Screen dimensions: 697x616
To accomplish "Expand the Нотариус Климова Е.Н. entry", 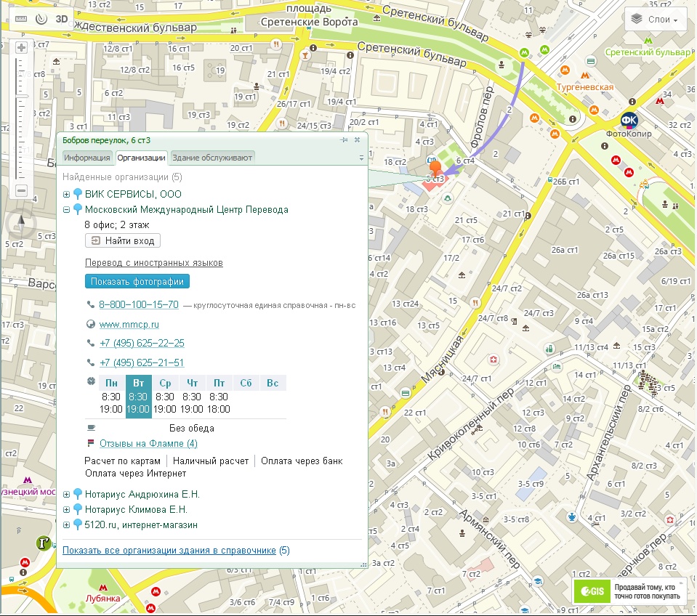I will [66, 509].
